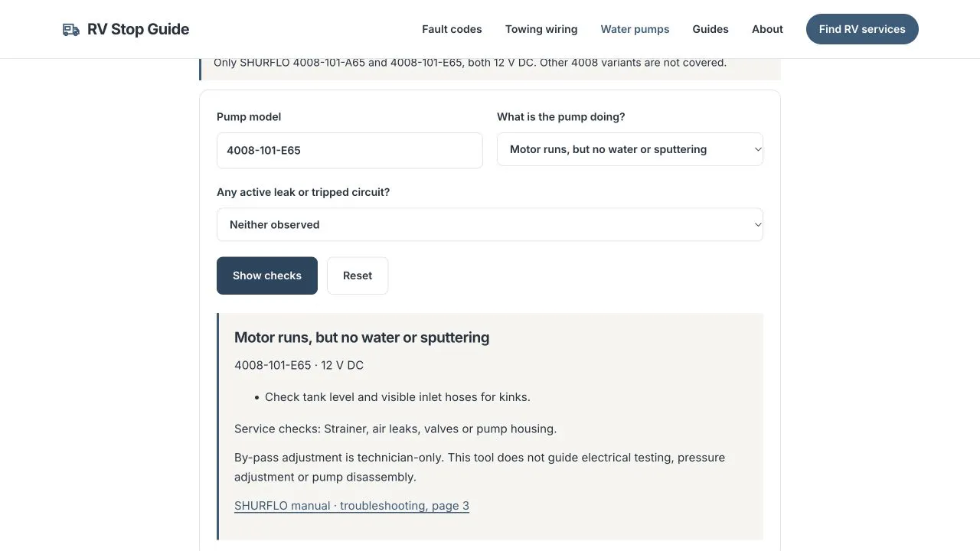Viewport: 980px width, 551px height.
Task: Click the Show checks button
Action: pos(267,275)
